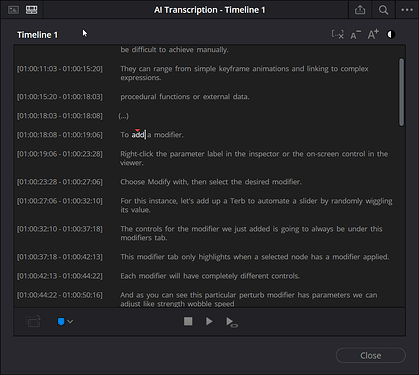This screenshot has width=419, height=375.
Task: Select the line 'Choose Modify with, then select'
Action: [x=211, y=182]
